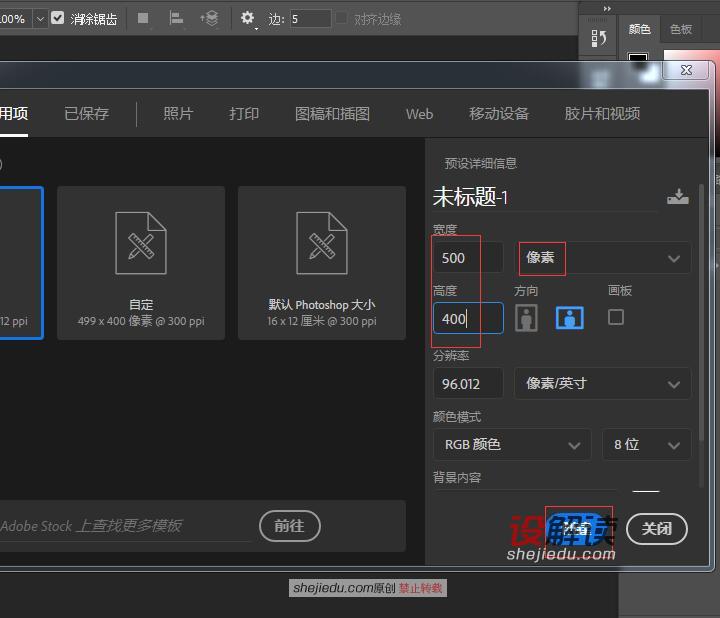Open the 胶片和视频 film and video tab

602,114
